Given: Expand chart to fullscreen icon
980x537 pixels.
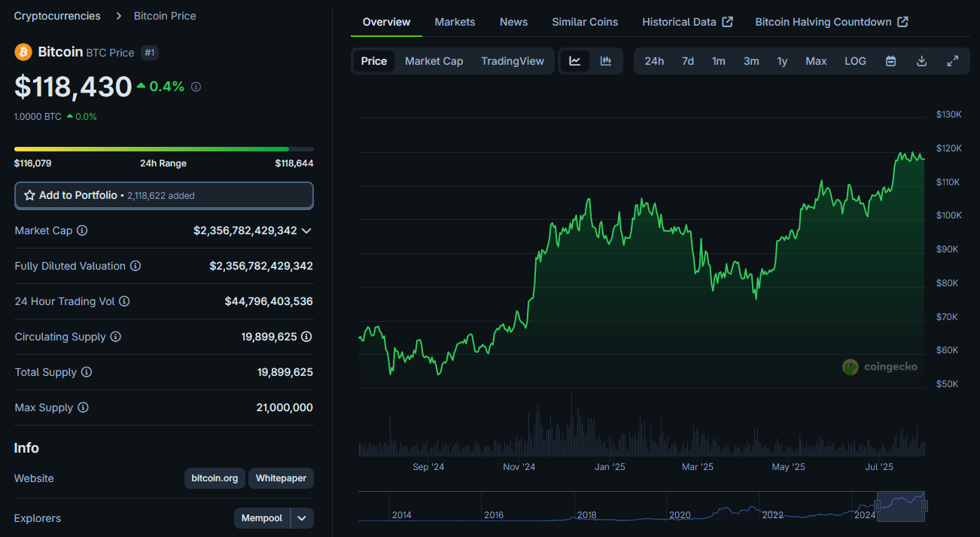Looking at the screenshot, I should (952, 61).
